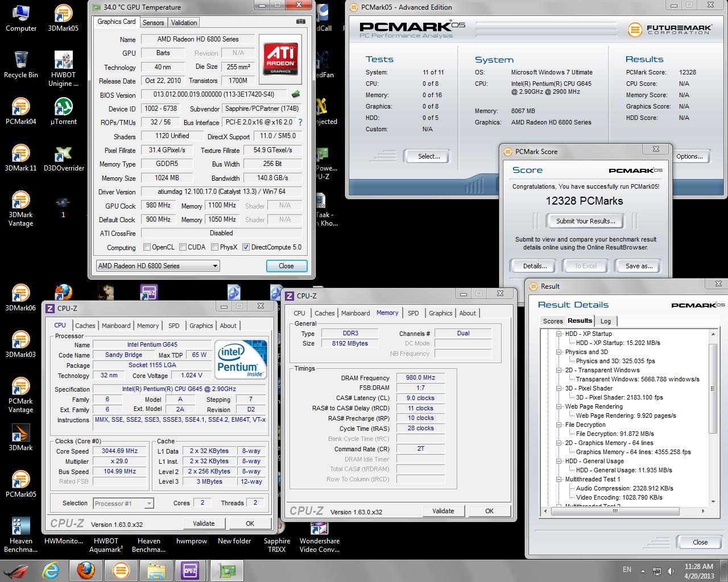Collapse the 3D - Pixel Shader node
This screenshot has height=582, width=728.
[x=559, y=388]
